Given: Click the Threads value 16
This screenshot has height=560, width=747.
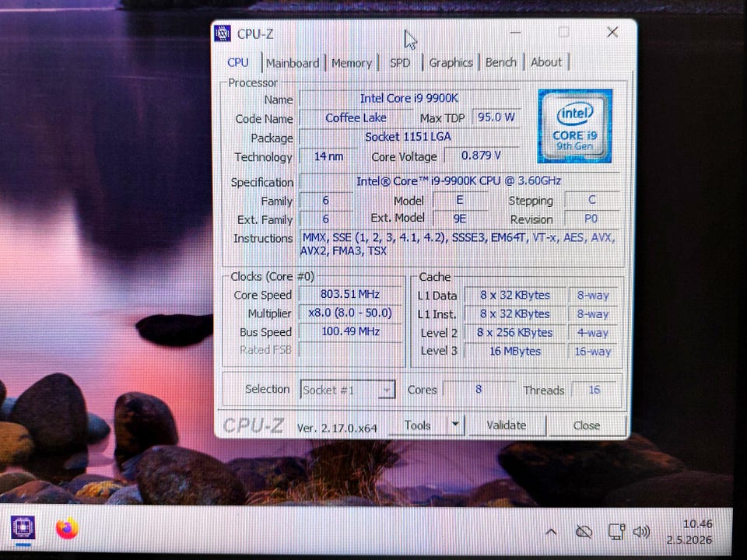Looking at the screenshot, I should 594,390.
